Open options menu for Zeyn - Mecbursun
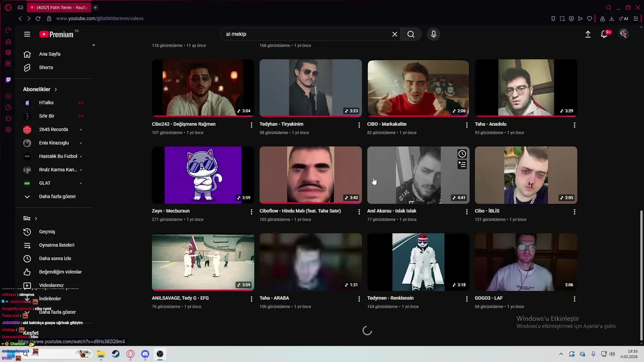 252,212
